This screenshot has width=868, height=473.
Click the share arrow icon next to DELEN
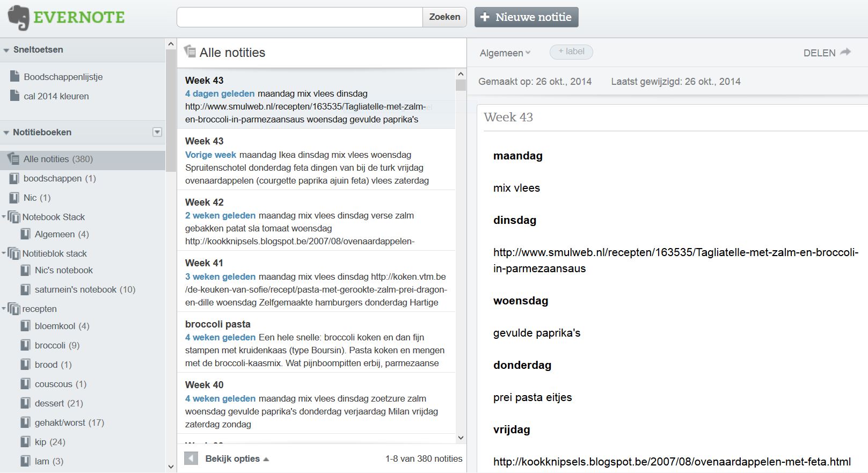click(845, 52)
